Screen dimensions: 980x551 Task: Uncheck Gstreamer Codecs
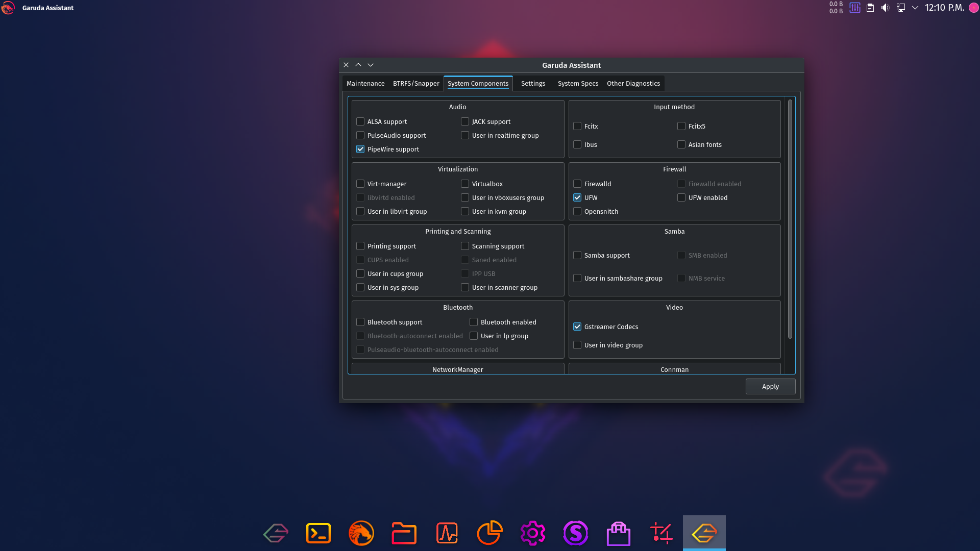(577, 327)
